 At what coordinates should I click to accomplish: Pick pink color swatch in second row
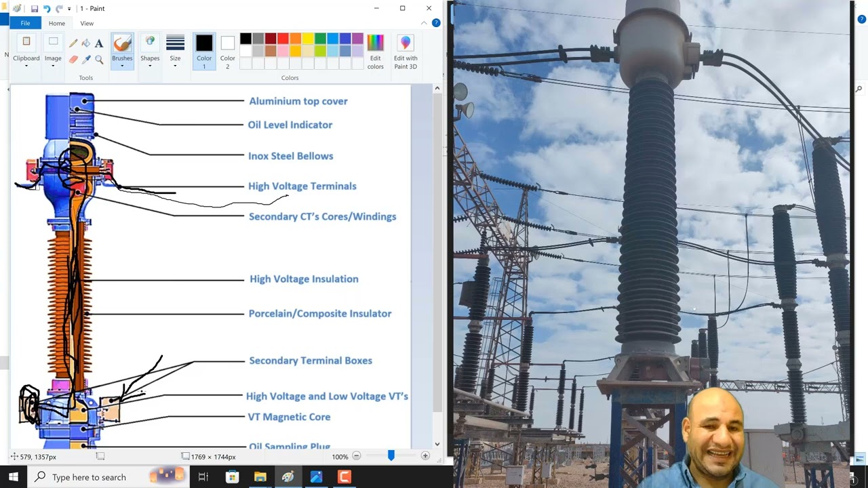pos(283,51)
